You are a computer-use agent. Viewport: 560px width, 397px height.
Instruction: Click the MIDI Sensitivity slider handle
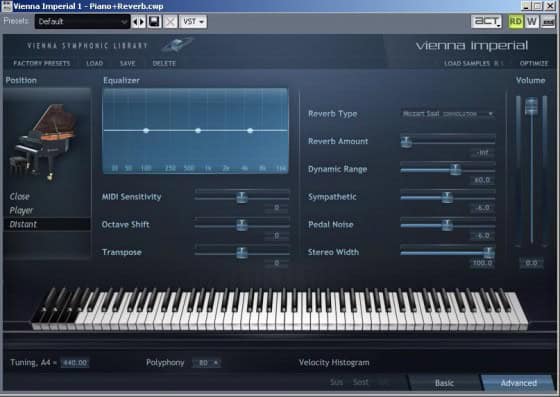pos(242,197)
